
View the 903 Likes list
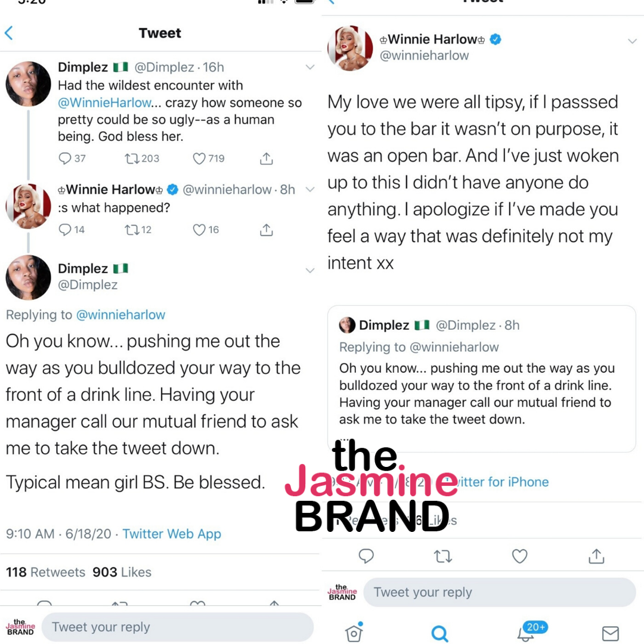[122, 572]
